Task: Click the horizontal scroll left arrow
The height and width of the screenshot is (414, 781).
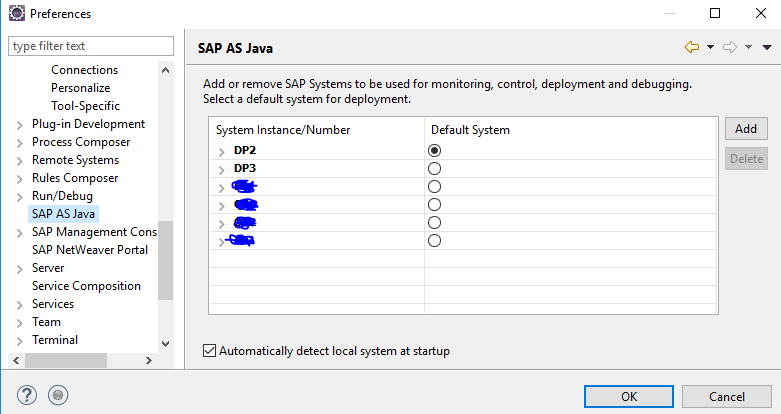Action: pyautogui.click(x=16, y=360)
